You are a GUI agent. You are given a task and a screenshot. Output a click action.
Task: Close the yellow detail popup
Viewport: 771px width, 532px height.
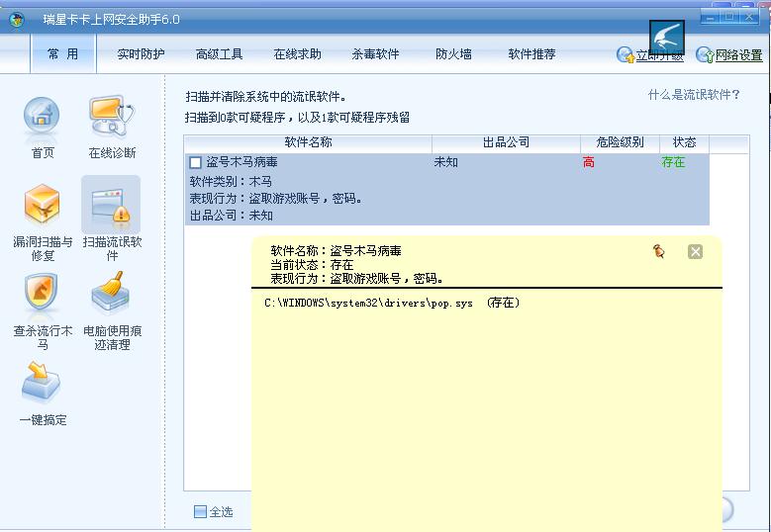coord(695,252)
